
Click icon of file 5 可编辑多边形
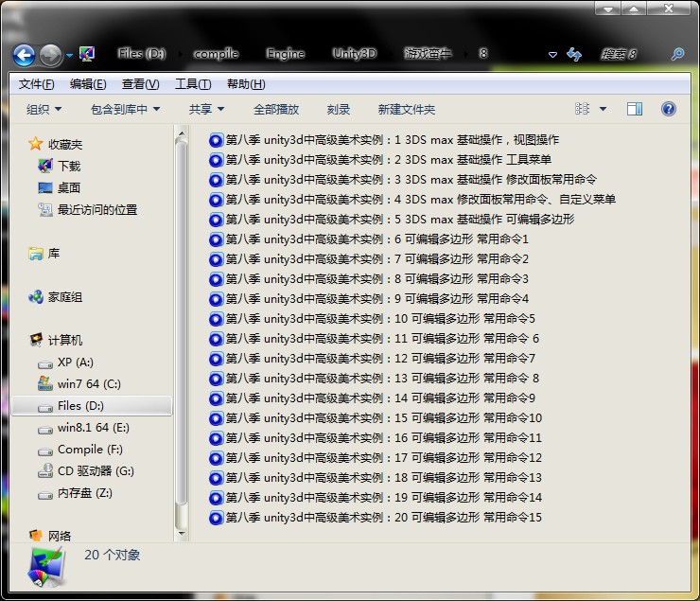pyautogui.click(x=216, y=220)
